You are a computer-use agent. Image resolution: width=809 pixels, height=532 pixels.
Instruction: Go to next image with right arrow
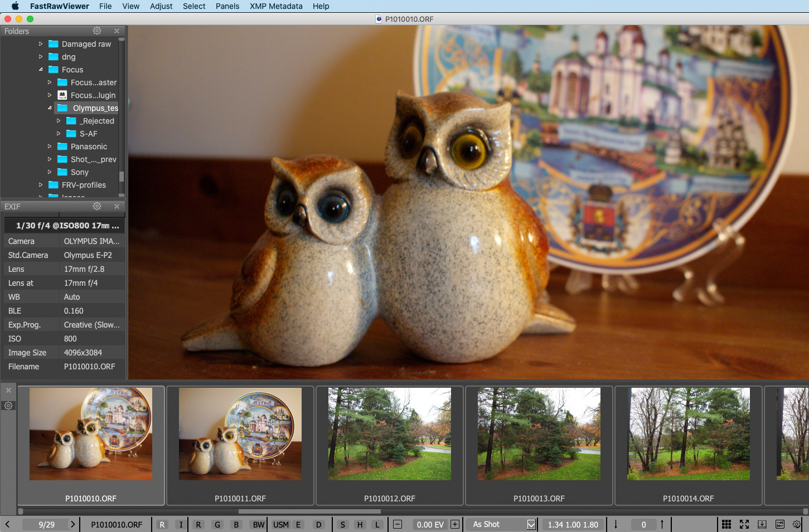(x=72, y=524)
